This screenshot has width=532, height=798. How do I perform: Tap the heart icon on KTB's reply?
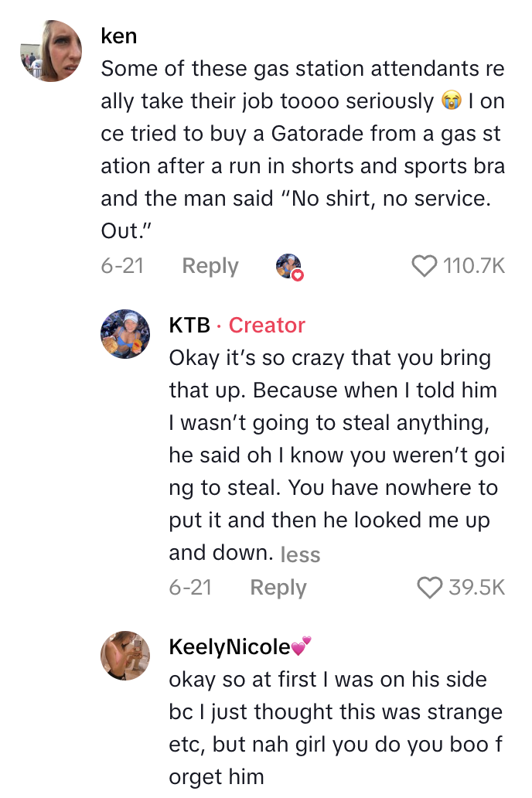coord(430,588)
